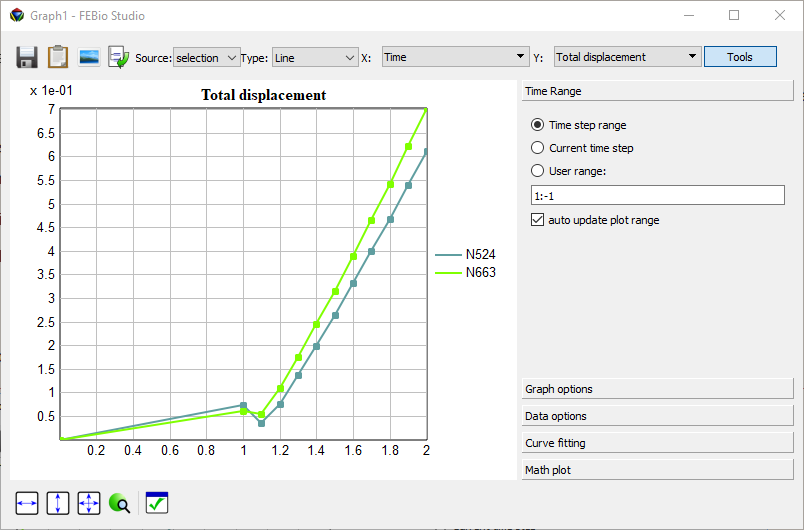The width and height of the screenshot is (804, 530).
Task: Expand the Data options section
Action: [x=657, y=416]
